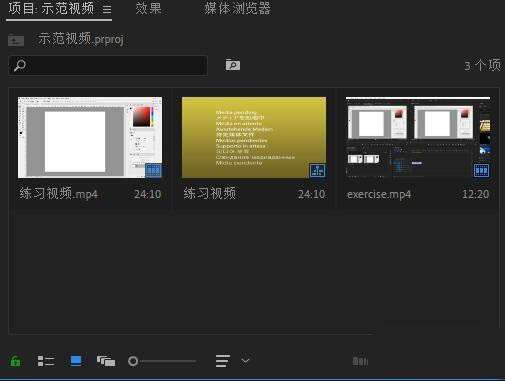505x381 pixels.
Task: Switch to icon view
Action: [x=76, y=361]
